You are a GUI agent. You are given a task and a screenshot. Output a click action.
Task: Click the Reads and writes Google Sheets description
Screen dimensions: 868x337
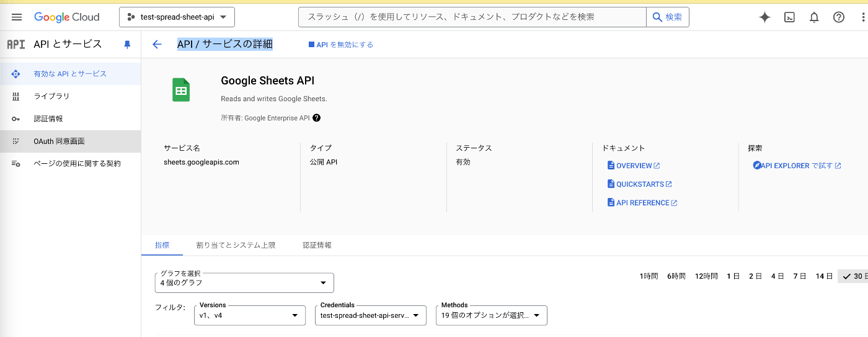pos(274,99)
